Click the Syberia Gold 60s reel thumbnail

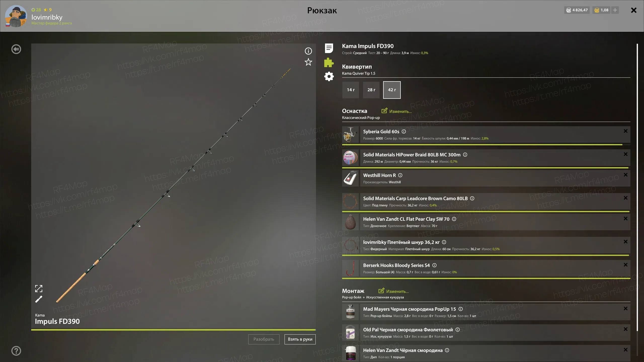click(350, 134)
